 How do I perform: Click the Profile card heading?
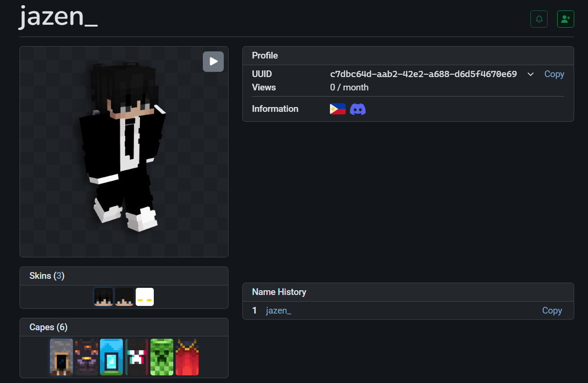coord(265,56)
